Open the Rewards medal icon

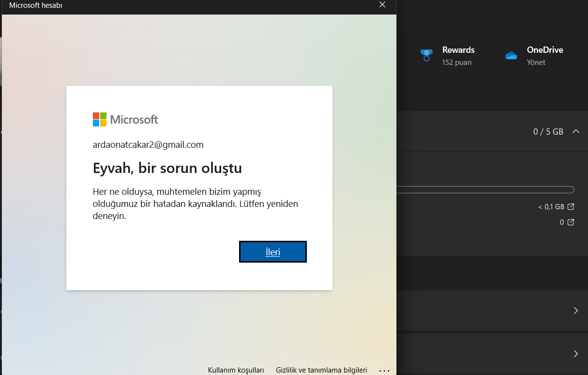click(426, 55)
